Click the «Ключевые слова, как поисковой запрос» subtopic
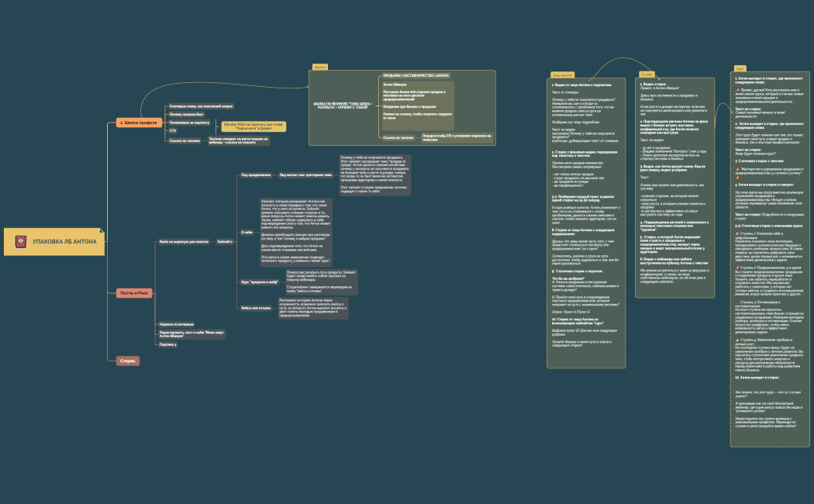The width and height of the screenshot is (814, 504). coord(201,105)
